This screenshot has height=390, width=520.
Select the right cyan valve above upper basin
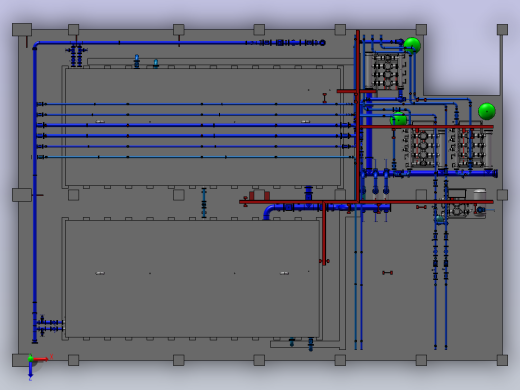[x=156, y=63]
